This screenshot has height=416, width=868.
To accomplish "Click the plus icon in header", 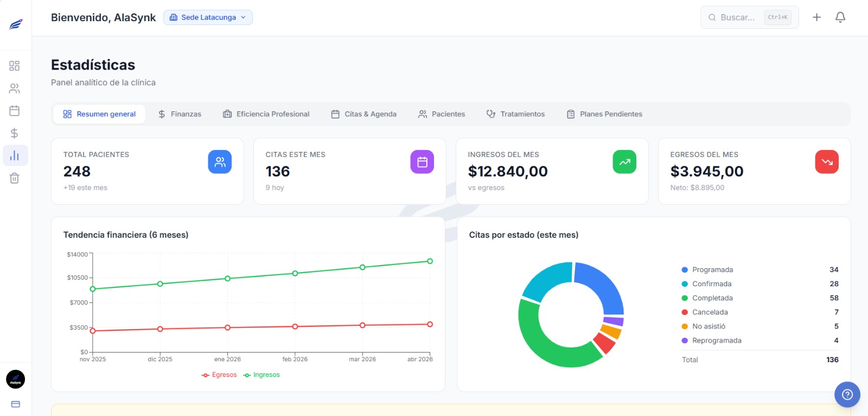I will pyautogui.click(x=816, y=17).
